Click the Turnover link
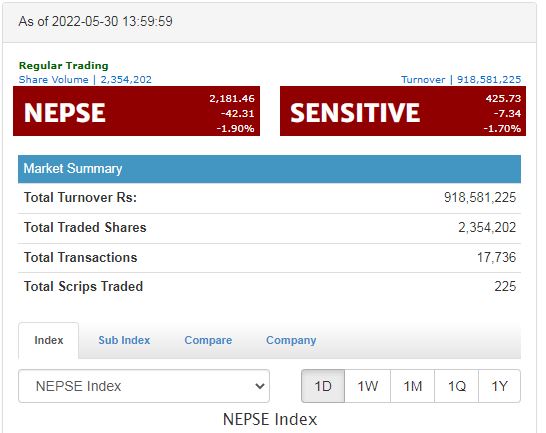Image resolution: width=546 pixels, height=433 pixels. [461, 79]
